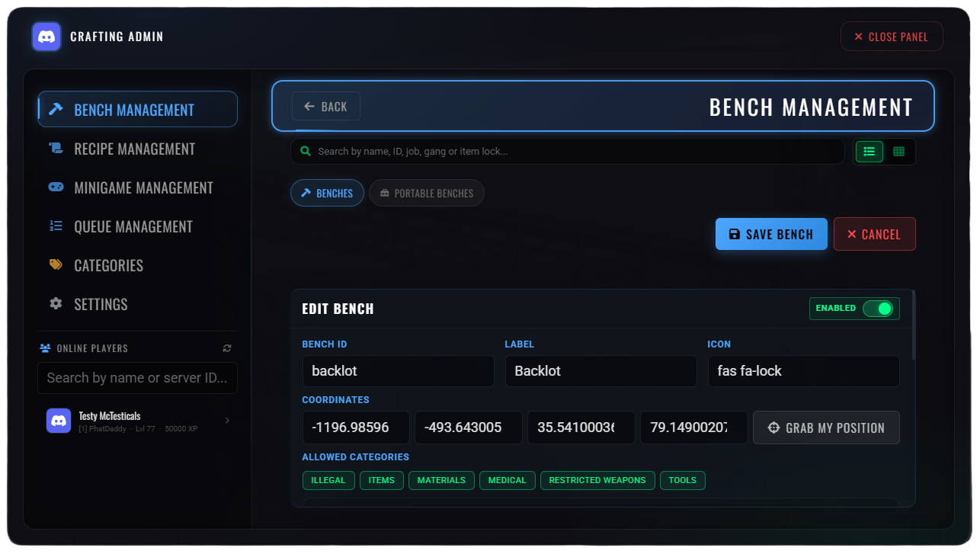The image size is (980, 554).
Task: Select player Testy McTesticals
Action: click(x=137, y=421)
